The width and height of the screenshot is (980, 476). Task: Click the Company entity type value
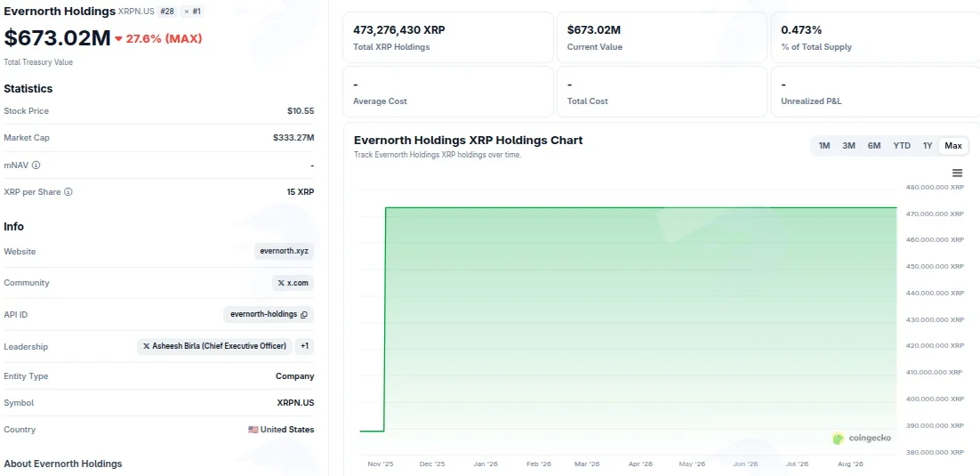pos(295,376)
